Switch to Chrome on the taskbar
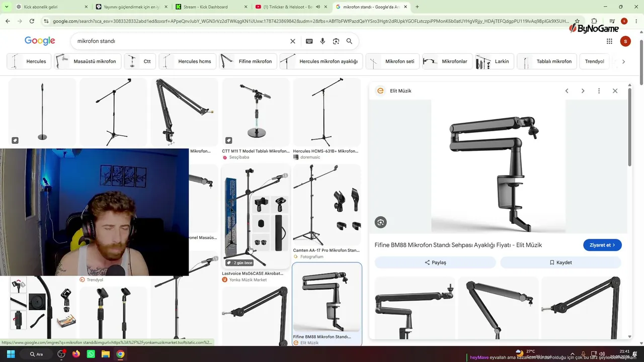The height and width of the screenshot is (362, 644). [120, 354]
